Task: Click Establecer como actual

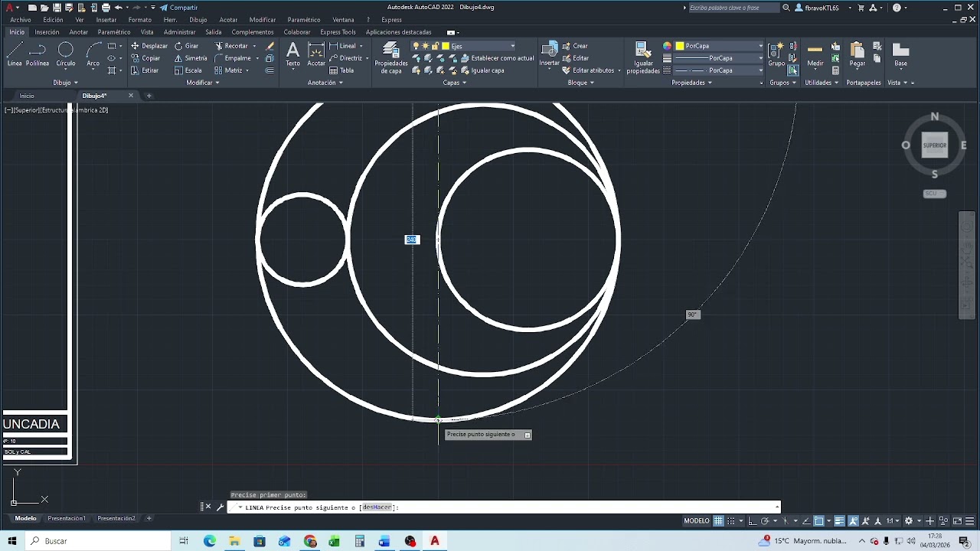Action: click(x=498, y=58)
